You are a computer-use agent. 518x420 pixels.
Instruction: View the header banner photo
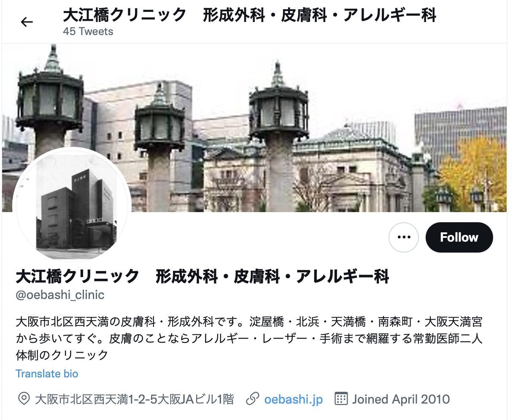[x=254, y=127]
